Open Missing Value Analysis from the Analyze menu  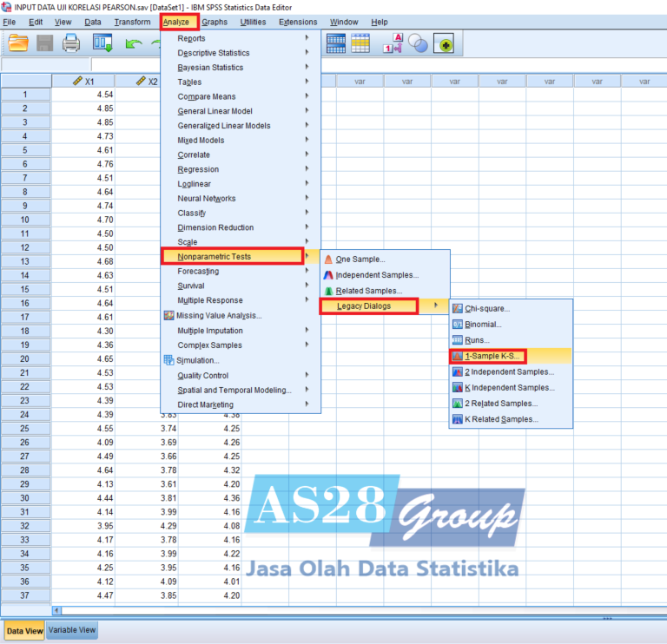pyautogui.click(x=219, y=315)
